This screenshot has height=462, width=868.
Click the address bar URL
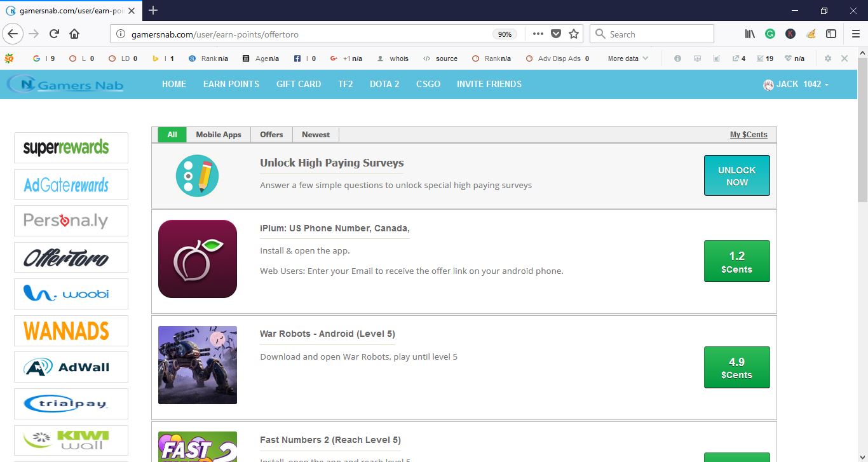click(215, 34)
